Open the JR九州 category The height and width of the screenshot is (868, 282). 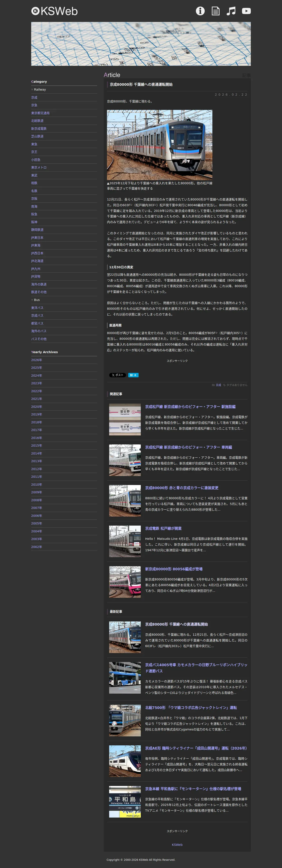36,268
